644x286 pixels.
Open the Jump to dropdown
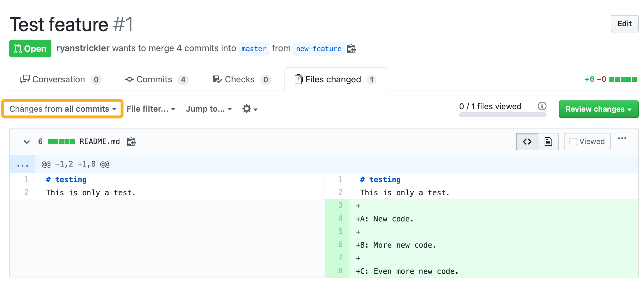pyautogui.click(x=209, y=109)
